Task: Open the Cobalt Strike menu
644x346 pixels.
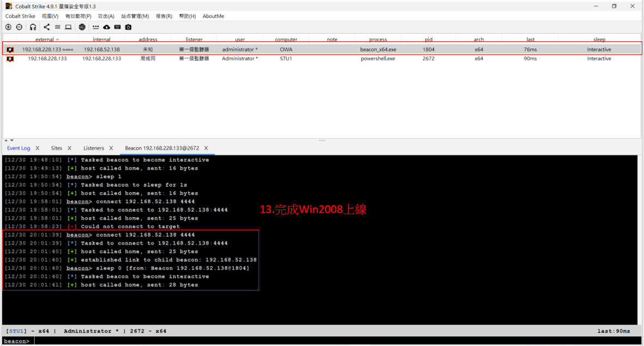Action: 20,16
